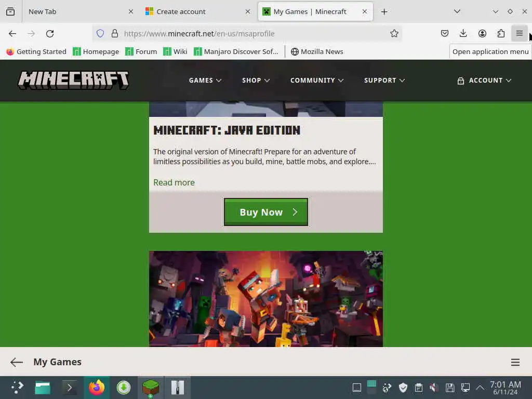Screen dimensions: 532x399
Task: Open the Forum bookmark
Action: pos(141,51)
